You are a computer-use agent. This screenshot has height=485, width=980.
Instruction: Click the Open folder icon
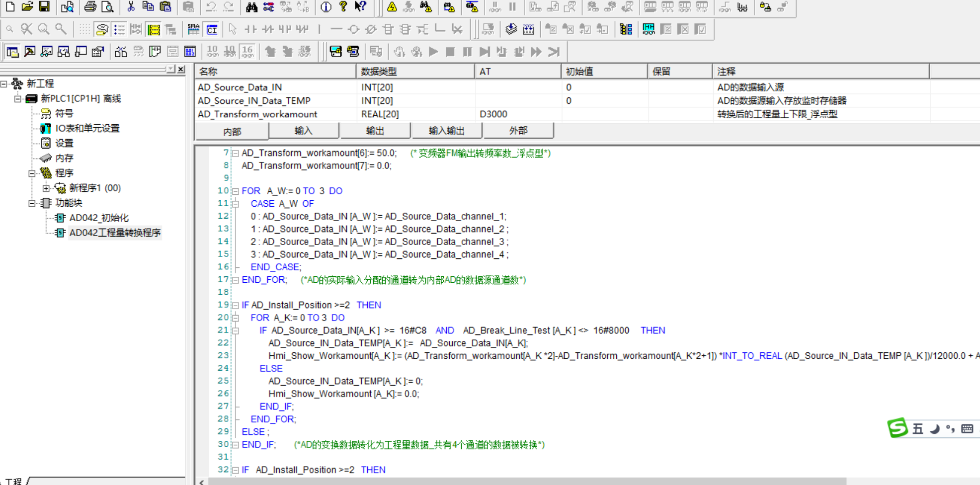point(27,6)
